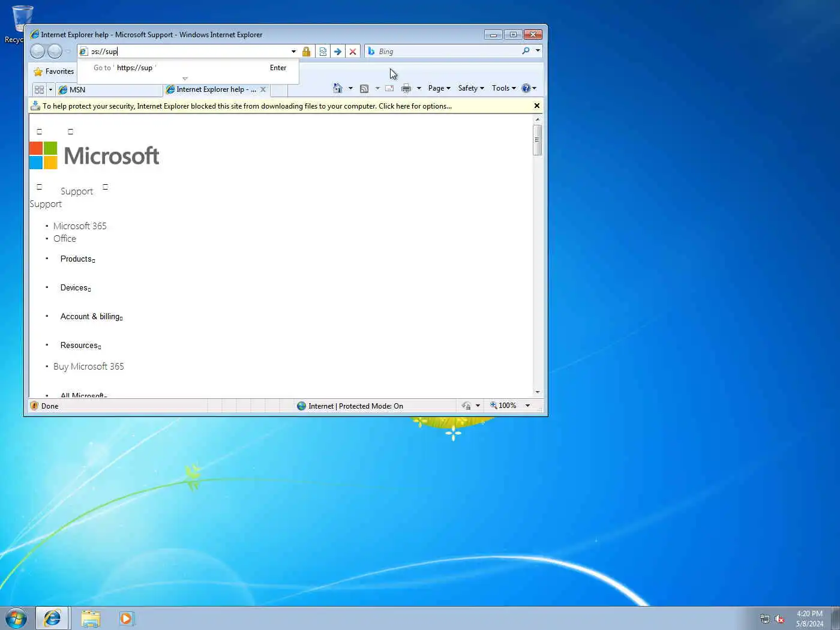840x630 pixels.
Task: Open the Help question mark menu
Action: click(x=529, y=88)
